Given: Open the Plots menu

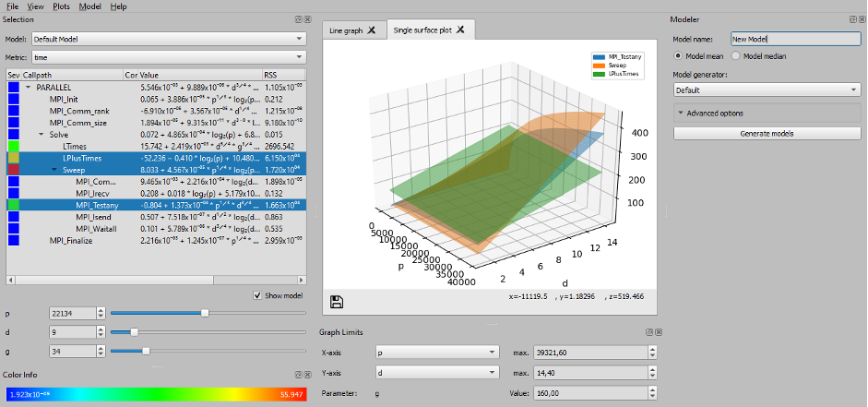Looking at the screenshot, I should [61, 6].
